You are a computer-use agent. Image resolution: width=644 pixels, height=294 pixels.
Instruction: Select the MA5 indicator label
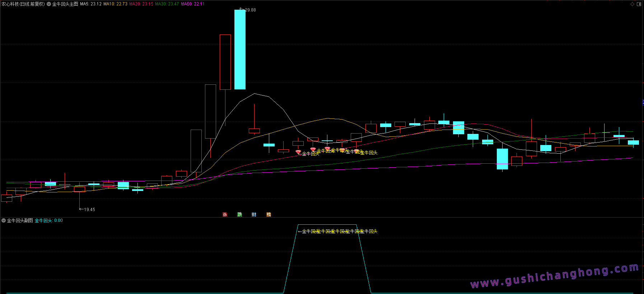pyautogui.click(x=90, y=4)
